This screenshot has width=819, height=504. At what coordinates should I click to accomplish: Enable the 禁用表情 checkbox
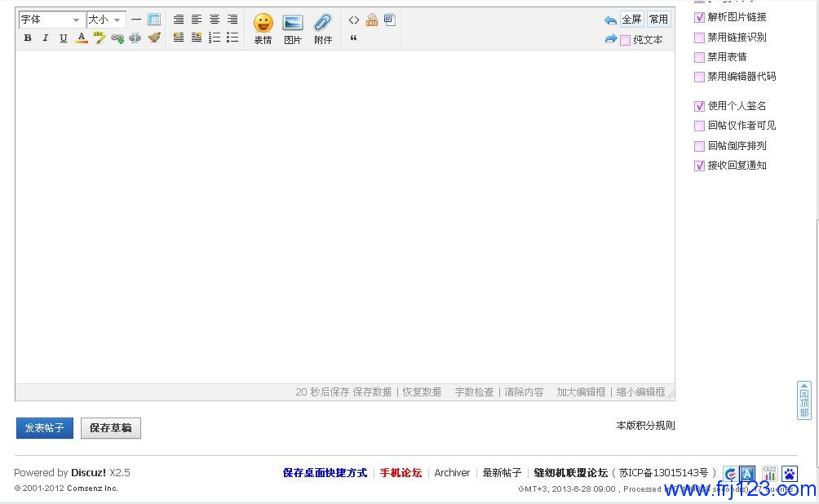pos(699,57)
